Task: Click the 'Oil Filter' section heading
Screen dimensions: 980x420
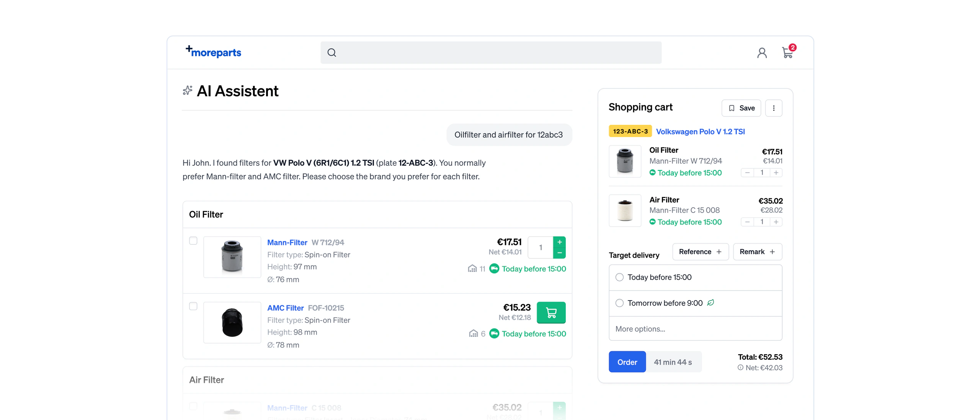Action: (206, 214)
